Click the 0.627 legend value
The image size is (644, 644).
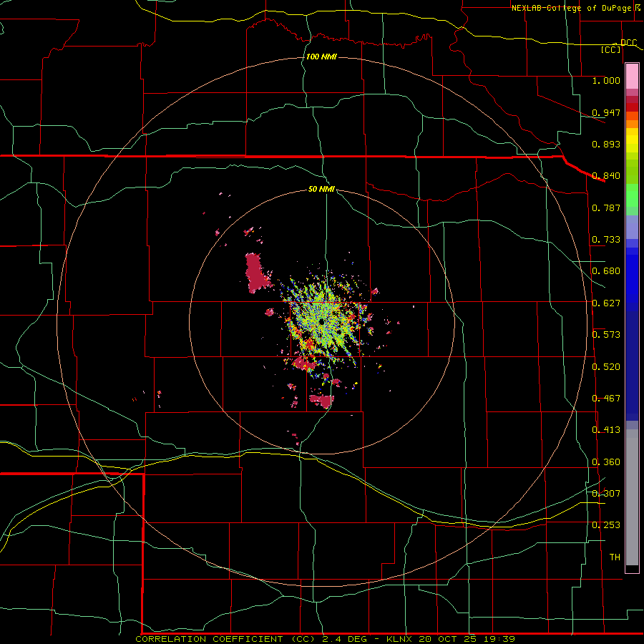click(x=606, y=303)
